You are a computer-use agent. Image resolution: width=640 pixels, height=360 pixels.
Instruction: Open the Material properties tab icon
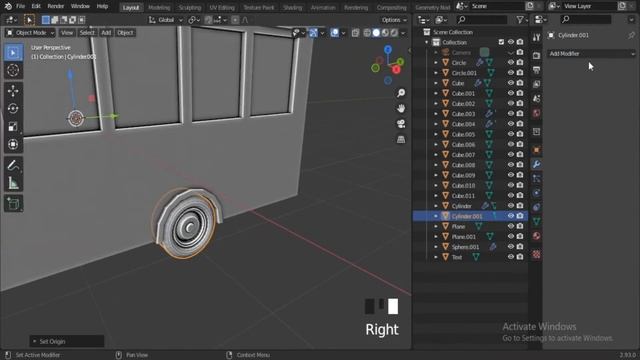pyautogui.click(x=536, y=236)
